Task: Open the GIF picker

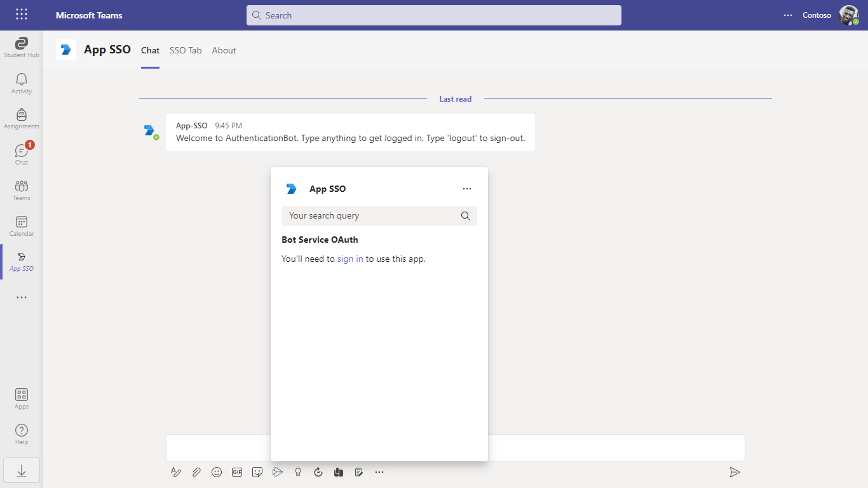Action: [x=237, y=472]
